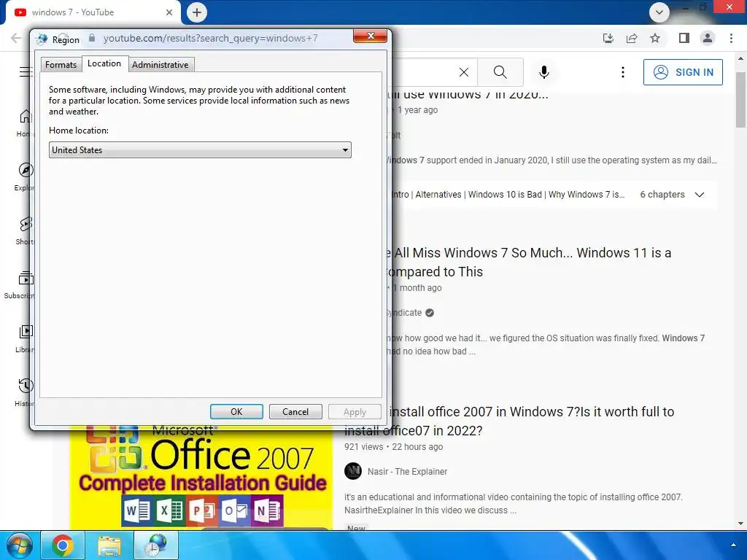
Task: Open Shorts in the YouTube sidebar
Action: [x=25, y=231]
